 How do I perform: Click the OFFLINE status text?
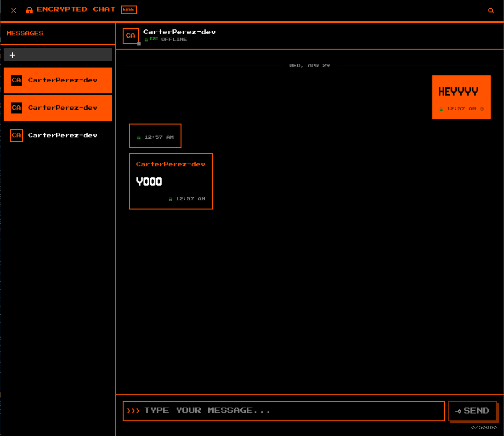[x=174, y=39]
